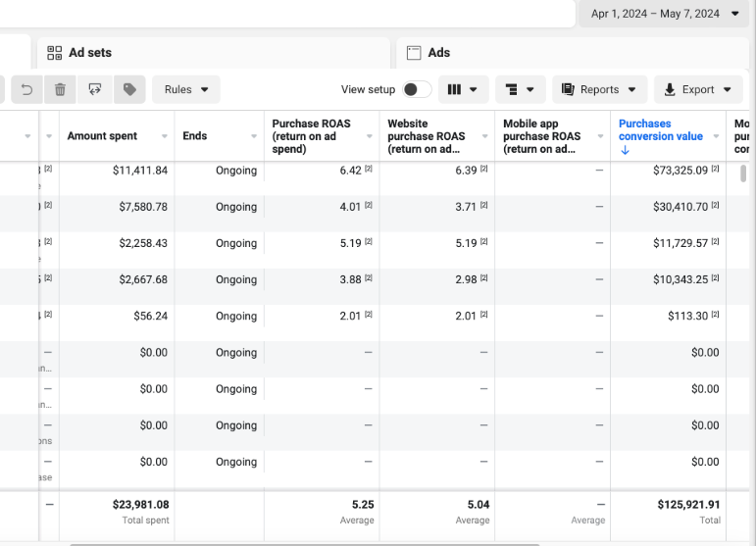This screenshot has width=756, height=546.
Task: Open the columns layout icon menu
Action: click(x=463, y=89)
